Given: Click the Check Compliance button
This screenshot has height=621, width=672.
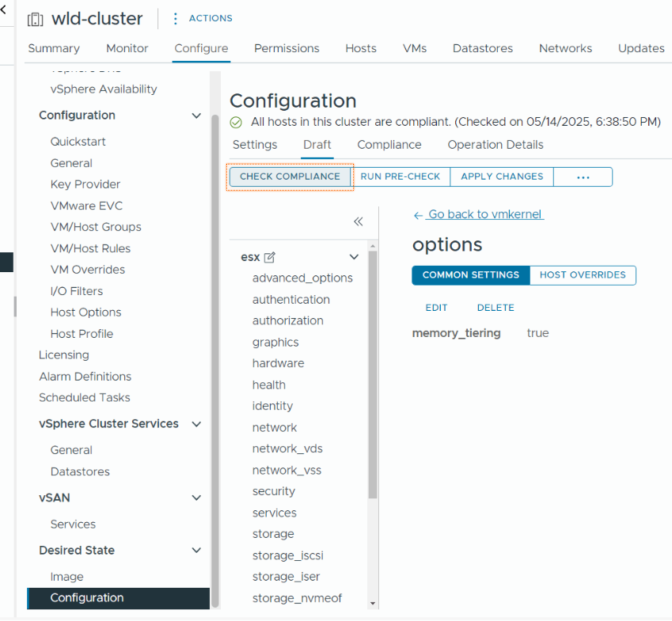Looking at the screenshot, I should click(290, 176).
